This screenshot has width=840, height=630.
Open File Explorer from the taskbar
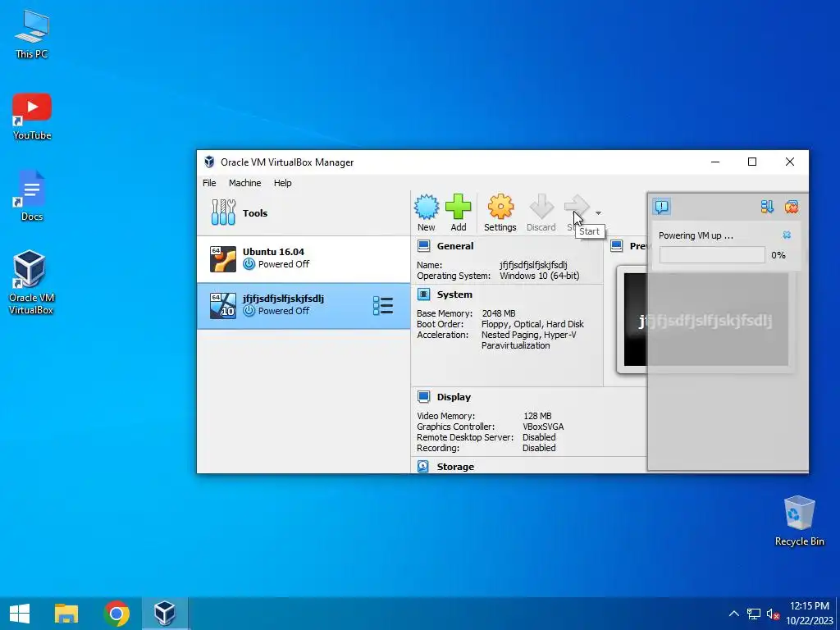[66, 614]
